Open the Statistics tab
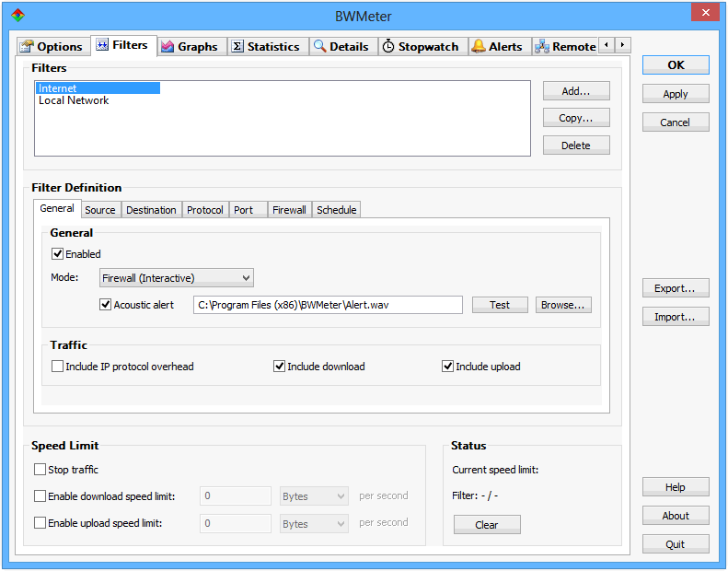The height and width of the screenshot is (571, 728). (x=268, y=46)
